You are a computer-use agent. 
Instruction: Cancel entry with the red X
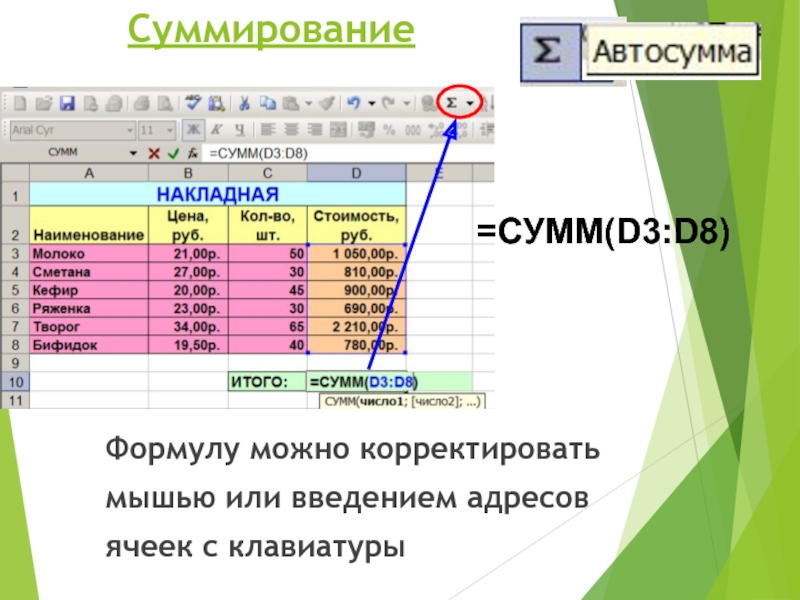[154, 153]
